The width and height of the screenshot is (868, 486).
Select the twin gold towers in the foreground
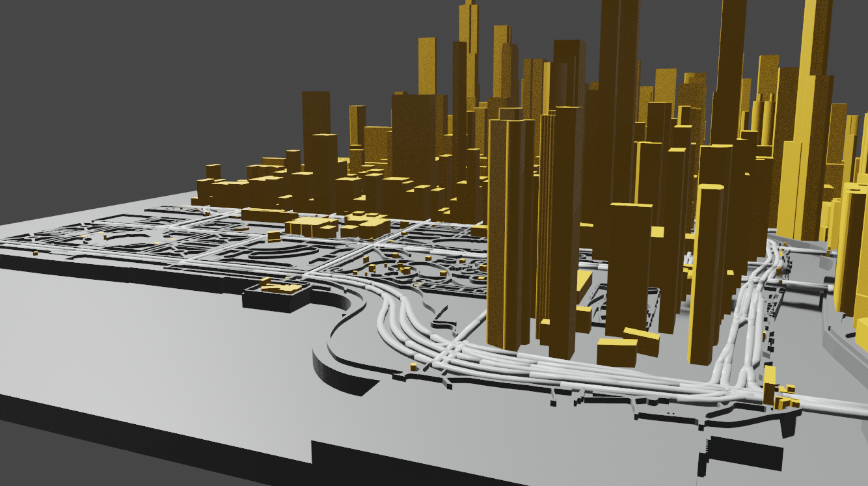(x=514, y=260)
